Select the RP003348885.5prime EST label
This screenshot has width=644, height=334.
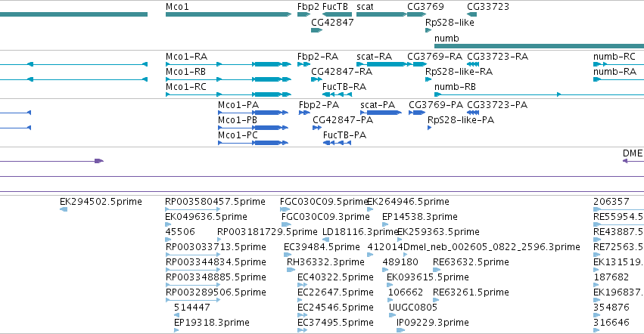click(216, 277)
